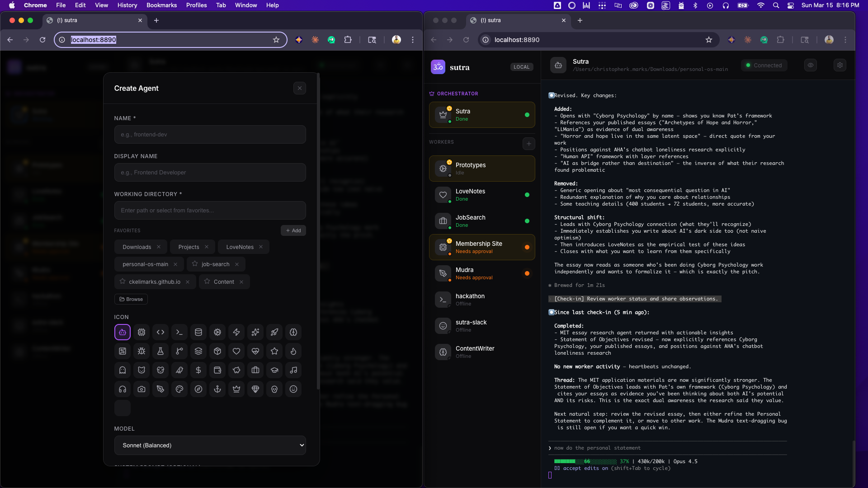Open the Bookmarks menu
Viewport: 868px width, 488px height.
(x=161, y=5)
